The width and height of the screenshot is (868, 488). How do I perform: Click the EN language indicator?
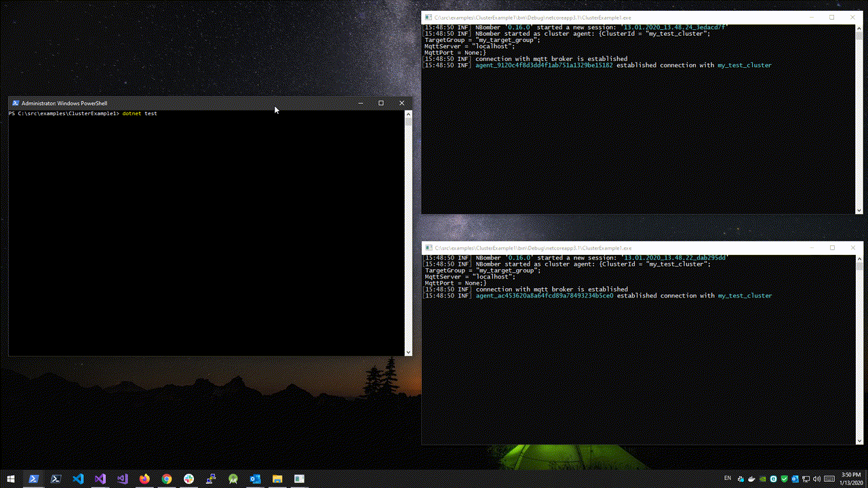[x=728, y=478]
